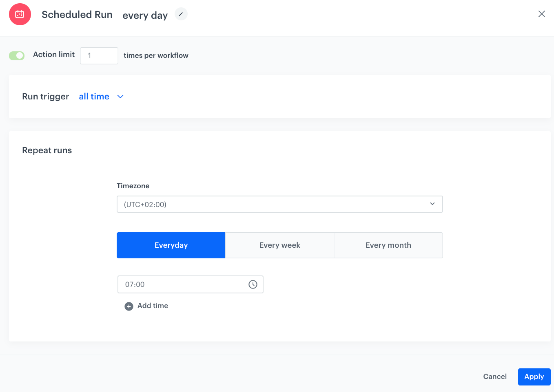554x392 pixels.
Task: Open the (UTC+02:00) timezone dropdown
Action: (280, 204)
